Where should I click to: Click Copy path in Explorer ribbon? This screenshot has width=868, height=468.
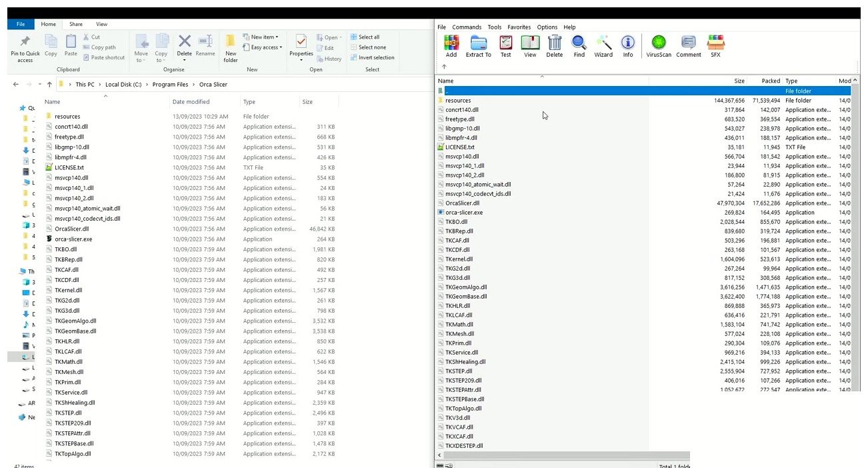(99, 47)
